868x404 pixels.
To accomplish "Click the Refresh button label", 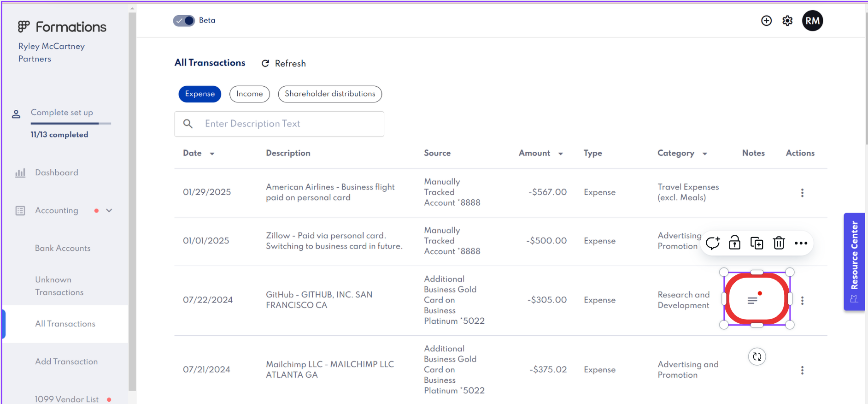I will tap(290, 63).
